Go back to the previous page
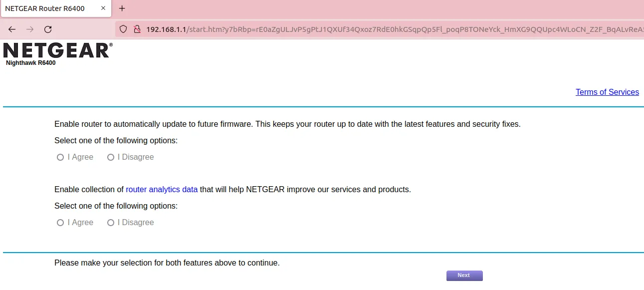 tap(12, 29)
